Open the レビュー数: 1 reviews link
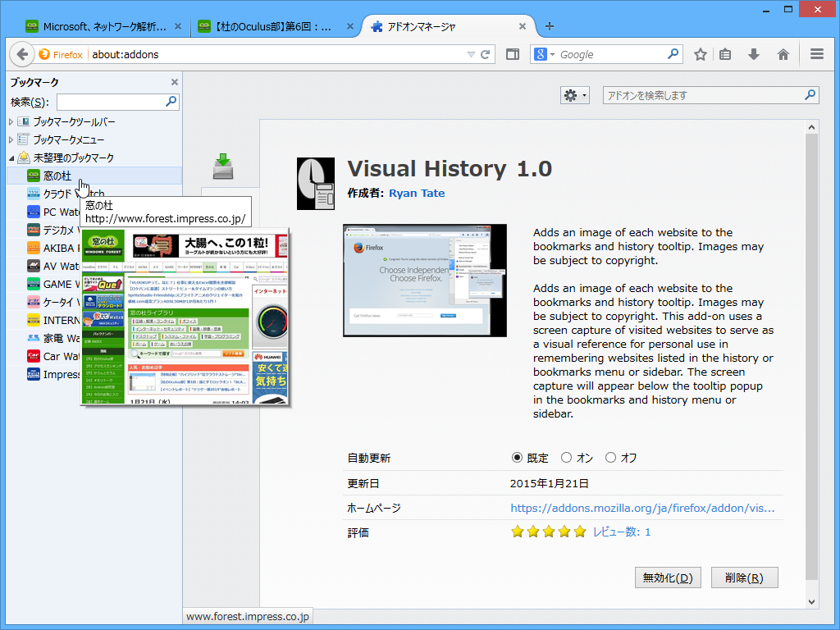The height and width of the screenshot is (630, 840). point(622,532)
